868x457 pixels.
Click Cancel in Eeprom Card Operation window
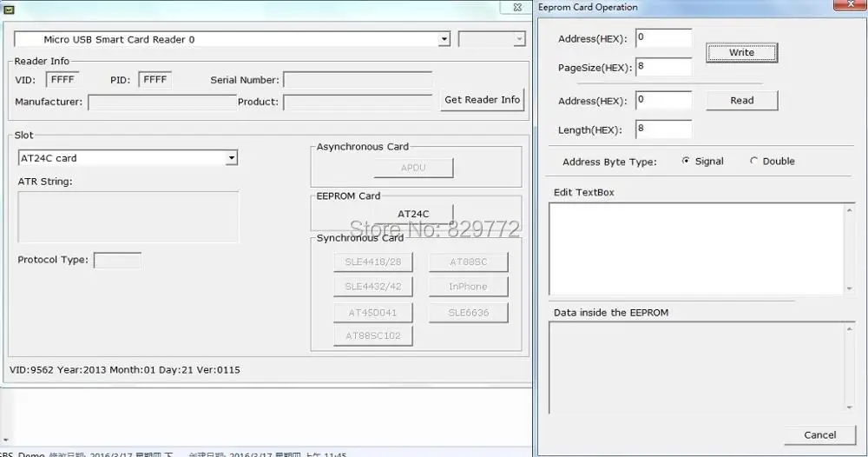pyautogui.click(x=820, y=434)
